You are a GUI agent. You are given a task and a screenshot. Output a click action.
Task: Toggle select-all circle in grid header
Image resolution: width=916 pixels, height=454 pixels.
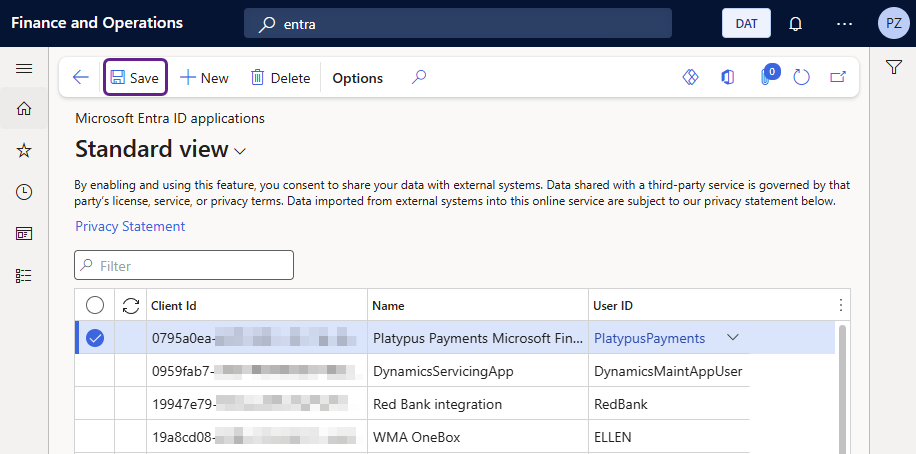click(95, 305)
